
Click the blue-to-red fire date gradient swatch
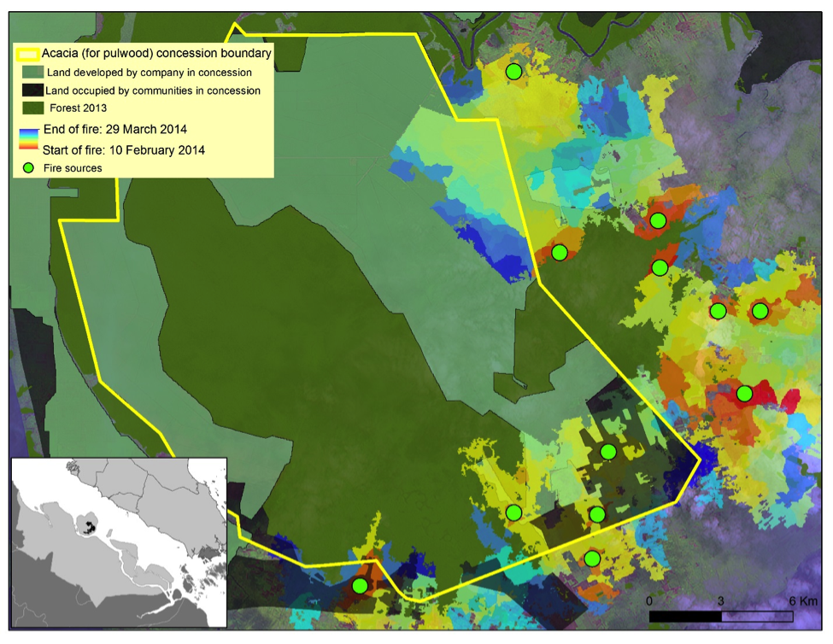pos(29,139)
